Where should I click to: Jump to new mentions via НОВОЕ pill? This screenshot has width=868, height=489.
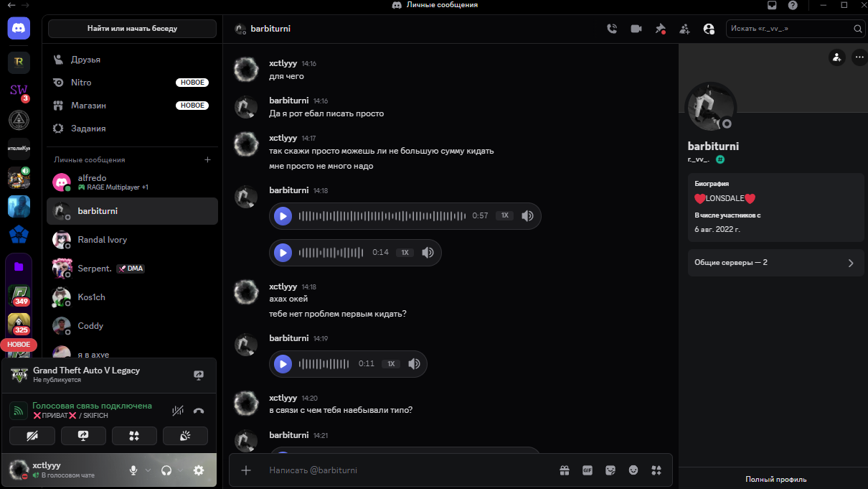click(19, 345)
